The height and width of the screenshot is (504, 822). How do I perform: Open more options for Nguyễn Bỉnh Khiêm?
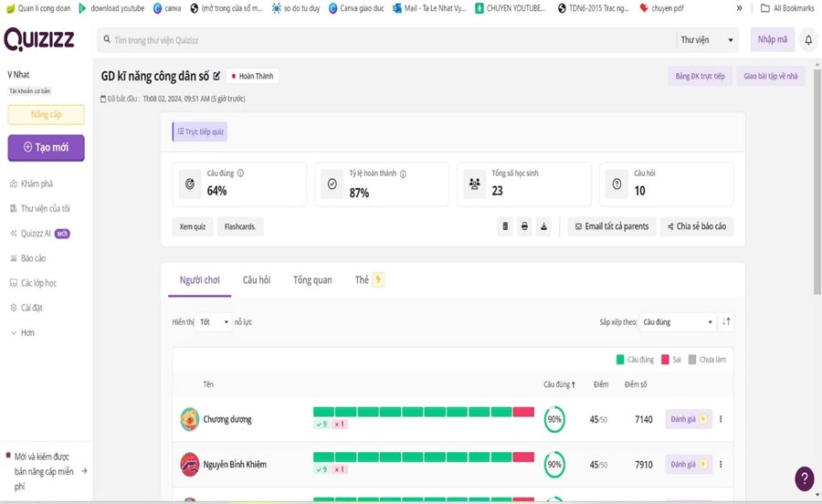[721, 464]
